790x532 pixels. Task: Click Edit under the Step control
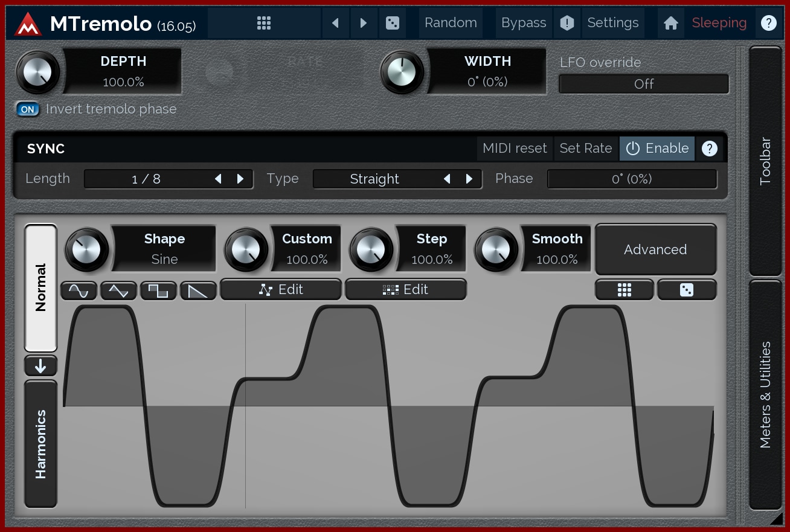pos(406,290)
